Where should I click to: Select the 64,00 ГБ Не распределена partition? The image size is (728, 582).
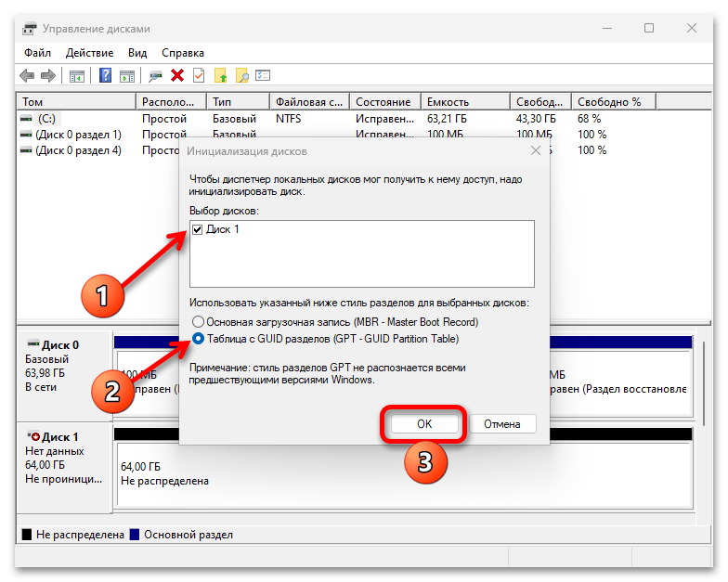point(405,474)
